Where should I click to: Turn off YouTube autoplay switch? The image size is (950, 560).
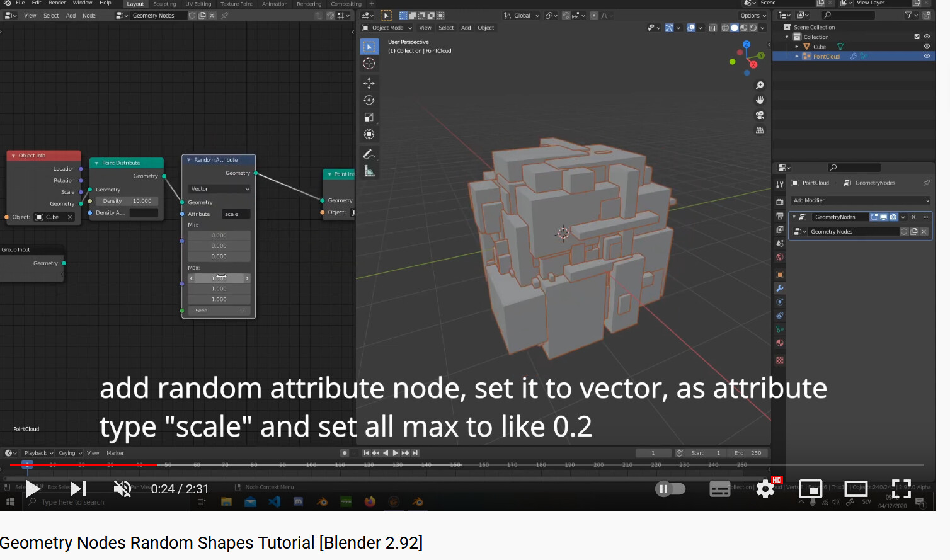point(670,489)
